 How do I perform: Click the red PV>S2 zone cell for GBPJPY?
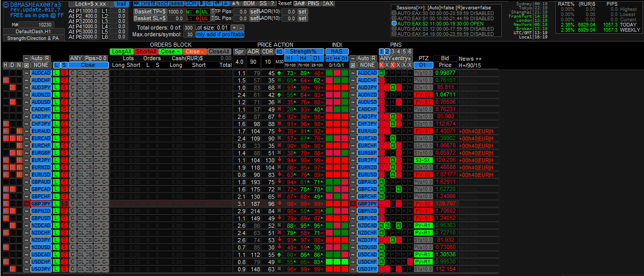point(423,204)
